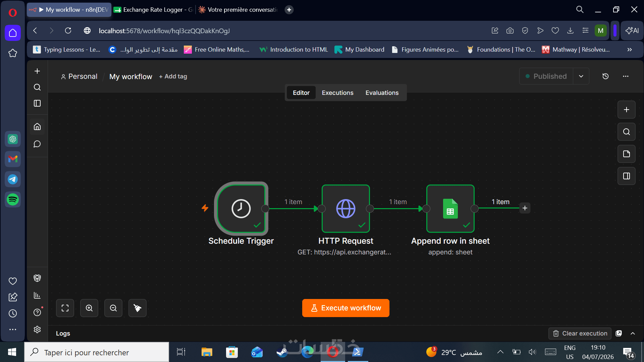
Task: Click the orange trigger lightning bolt icon
Action: pos(205,208)
